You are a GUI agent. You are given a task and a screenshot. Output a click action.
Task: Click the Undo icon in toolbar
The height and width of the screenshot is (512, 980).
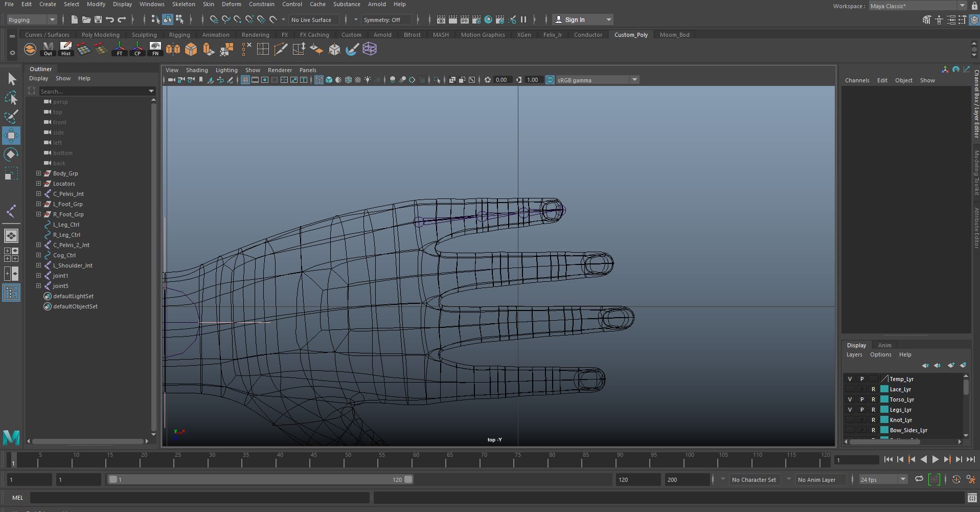tap(110, 20)
